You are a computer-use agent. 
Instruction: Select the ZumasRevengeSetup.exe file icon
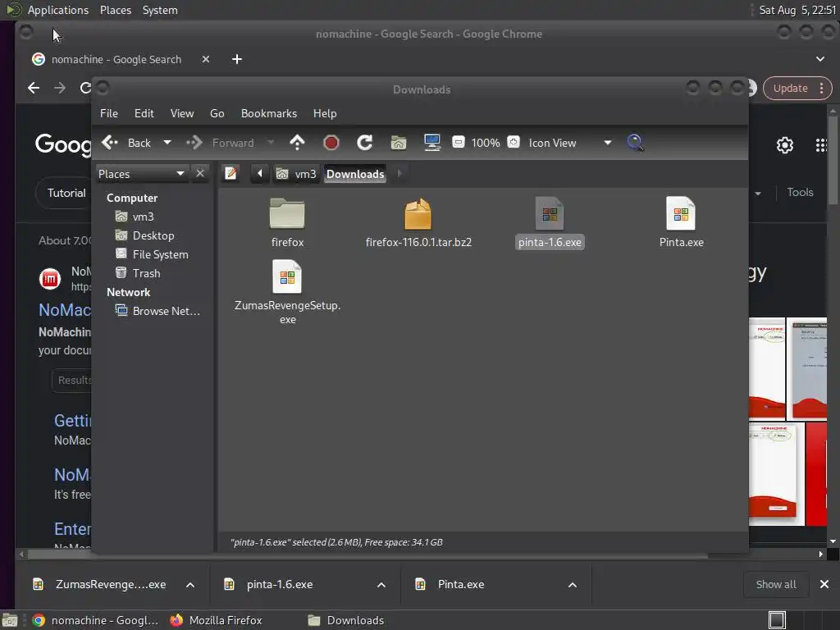click(x=287, y=276)
